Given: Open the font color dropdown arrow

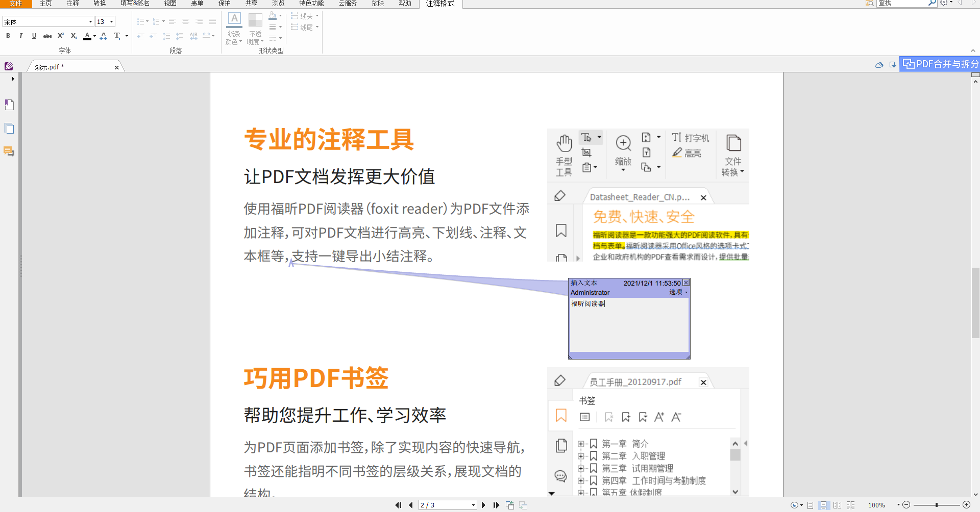Looking at the screenshot, I should tap(94, 36).
